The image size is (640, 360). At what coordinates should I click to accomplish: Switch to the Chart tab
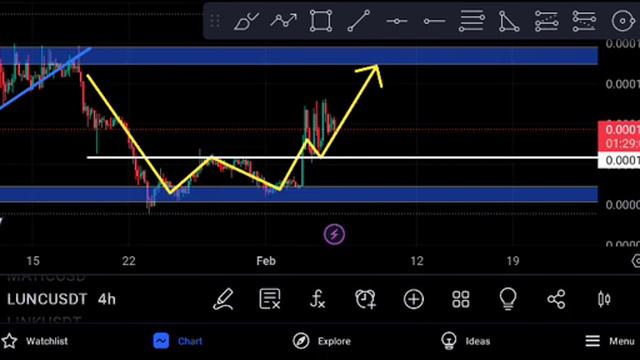[178, 341]
